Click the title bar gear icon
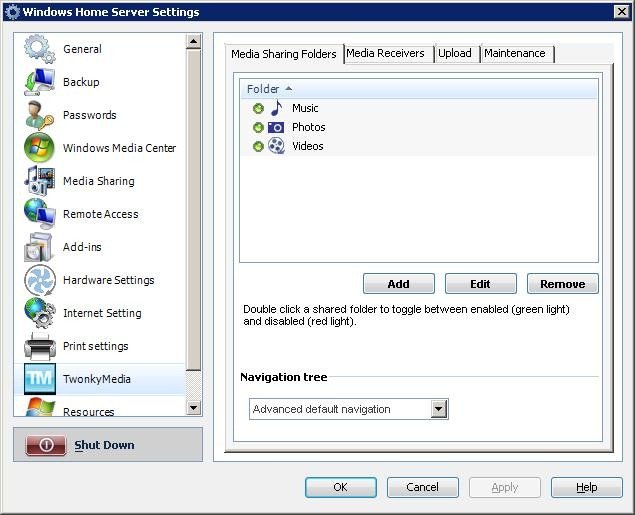635x515 pixels. tap(12, 12)
